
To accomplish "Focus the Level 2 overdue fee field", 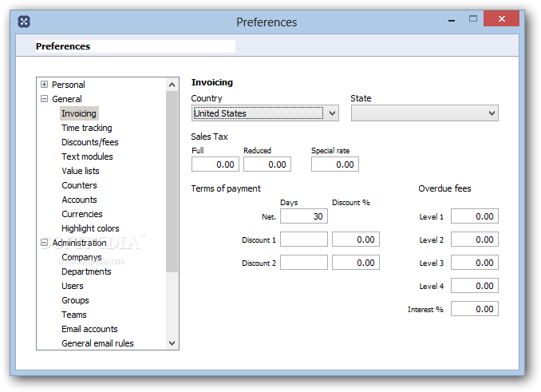I will [475, 240].
